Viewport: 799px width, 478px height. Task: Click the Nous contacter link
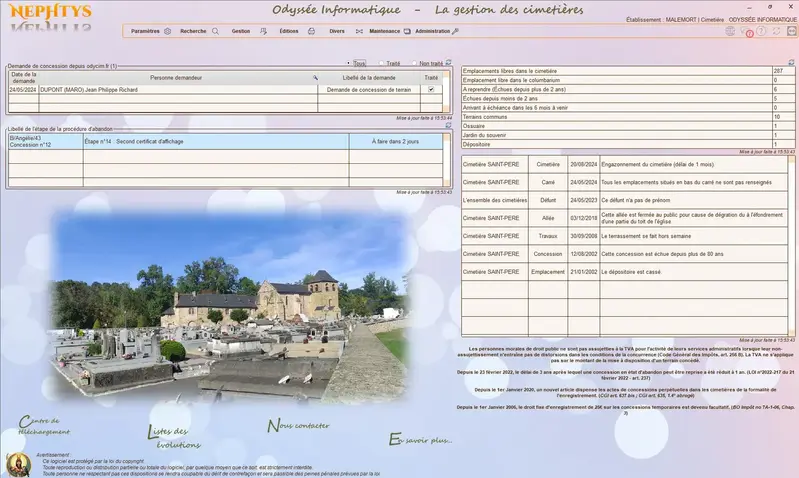coord(299,425)
